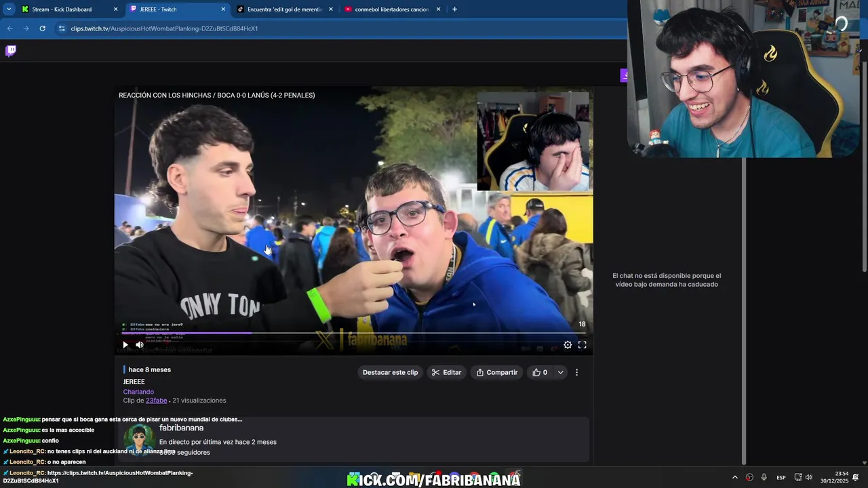
Task: Open the browser tab search dropdown
Action: tap(9, 9)
